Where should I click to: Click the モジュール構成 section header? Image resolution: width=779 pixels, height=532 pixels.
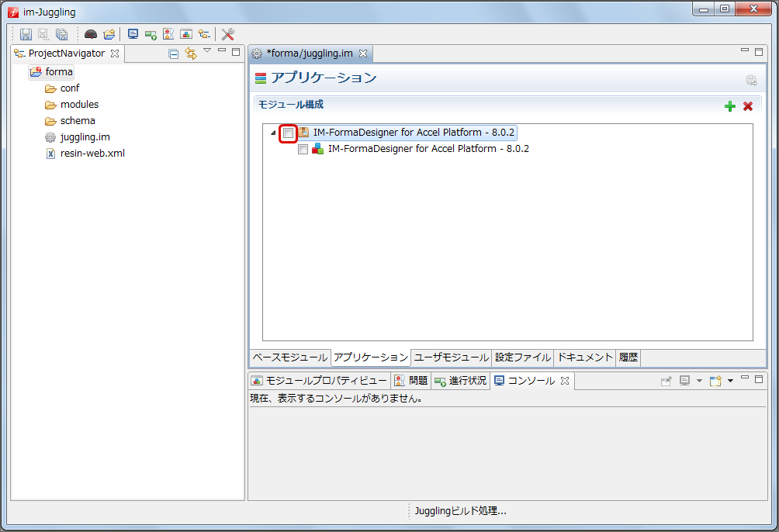(291, 105)
